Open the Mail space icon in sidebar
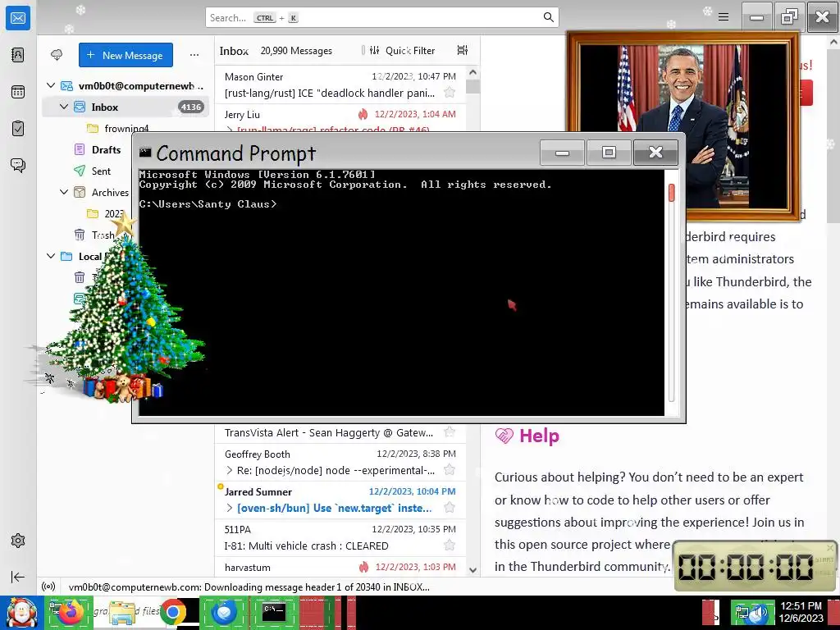The height and width of the screenshot is (630, 840). point(18,18)
